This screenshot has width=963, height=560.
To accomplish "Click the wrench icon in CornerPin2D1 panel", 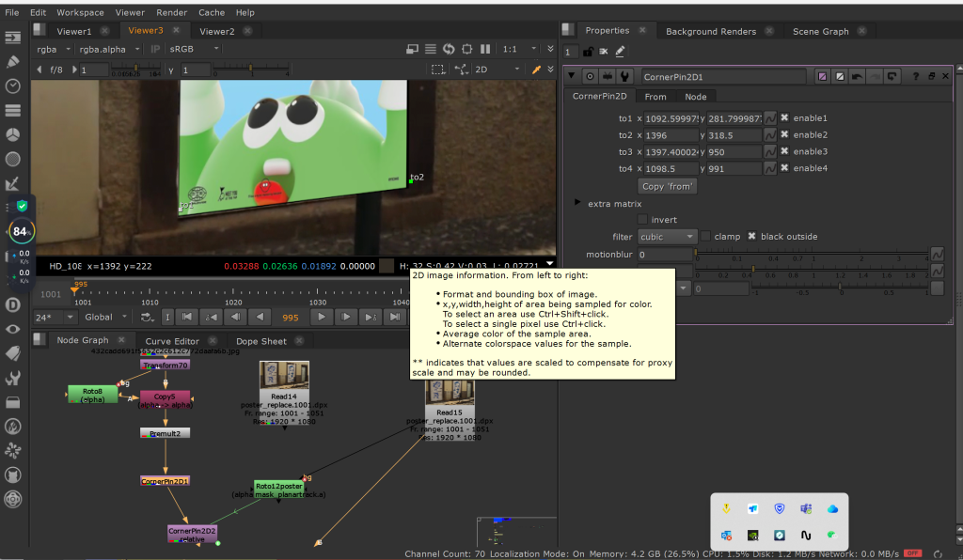I will coord(624,77).
